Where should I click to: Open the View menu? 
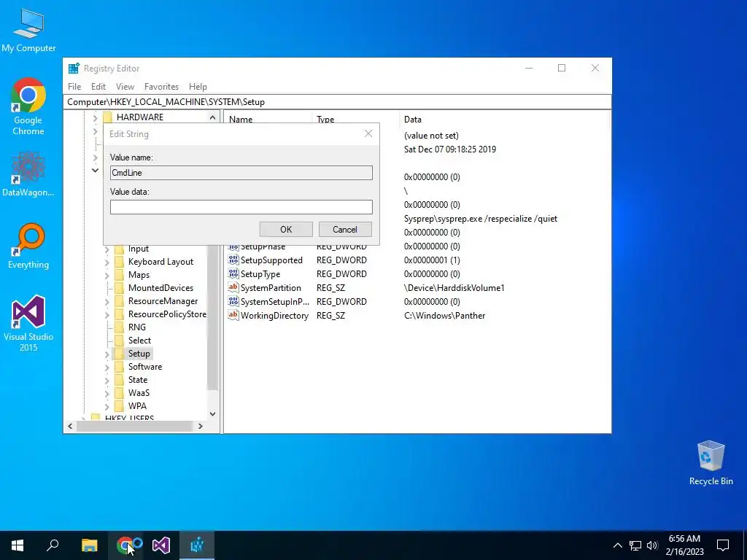click(x=125, y=87)
